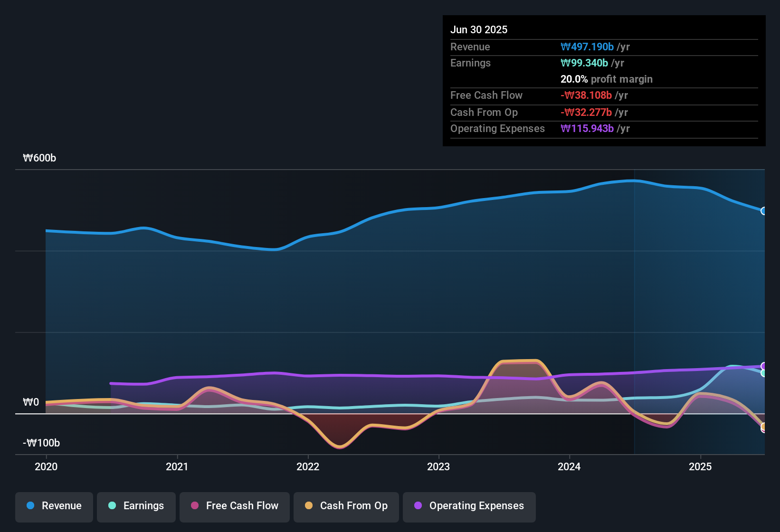Click the -₩100b y-axis label
Viewport: 780px width, 532px height.
tap(41, 443)
